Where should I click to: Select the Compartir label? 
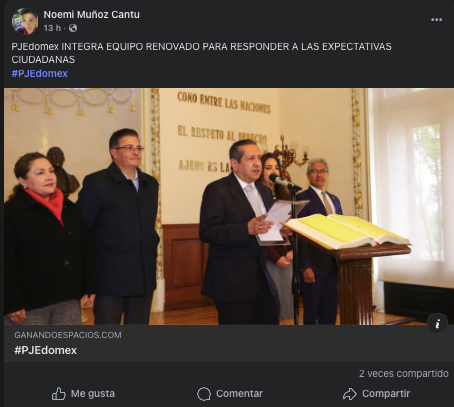386,394
